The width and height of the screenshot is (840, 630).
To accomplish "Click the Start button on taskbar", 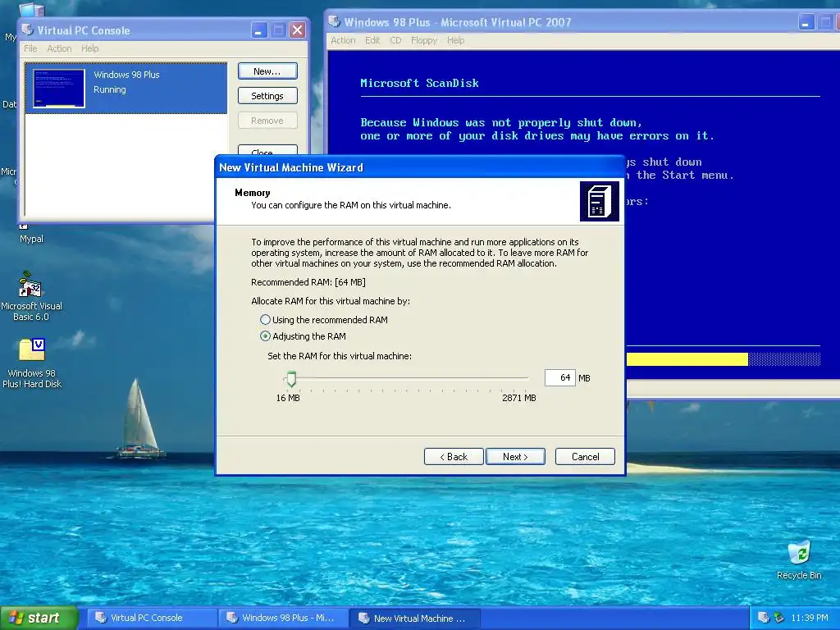I will point(39,618).
